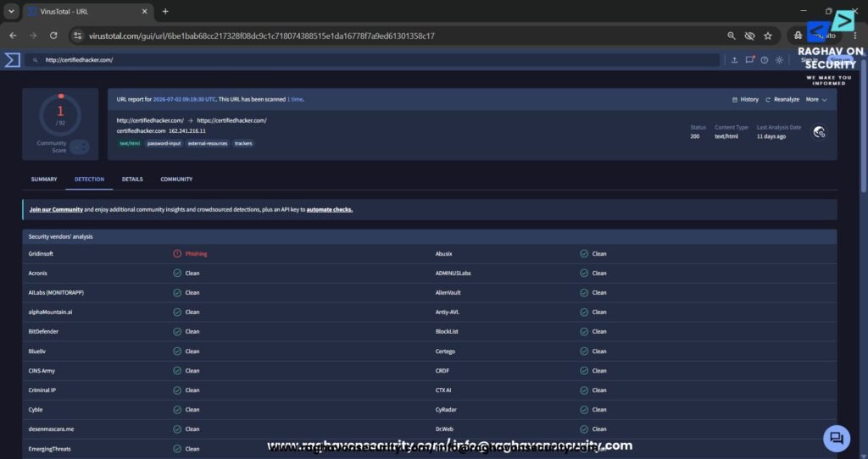Click the IP address 162.241.216.11

(x=187, y=131)
